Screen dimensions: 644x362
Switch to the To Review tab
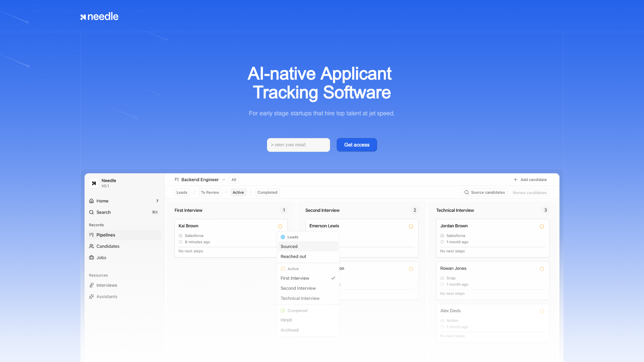pos(210,192)
